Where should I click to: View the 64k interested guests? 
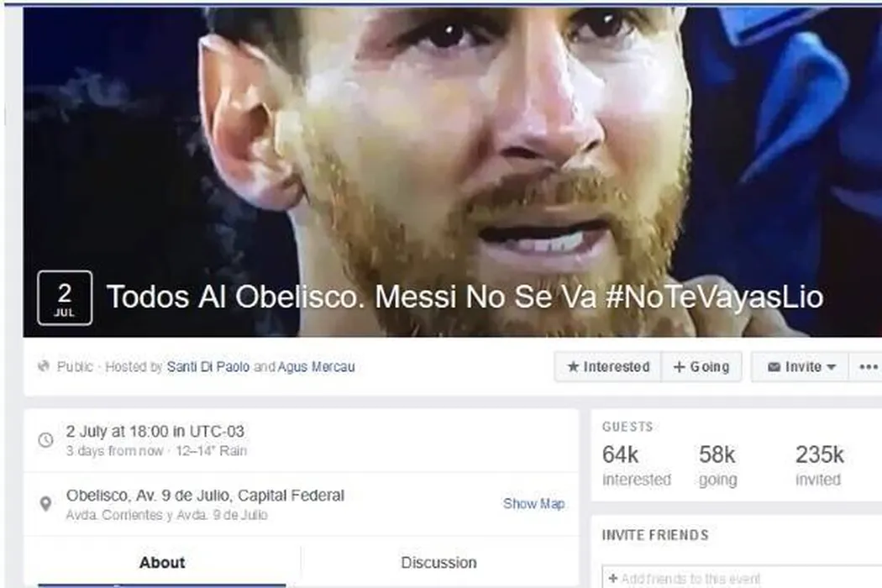click(636, 465)
